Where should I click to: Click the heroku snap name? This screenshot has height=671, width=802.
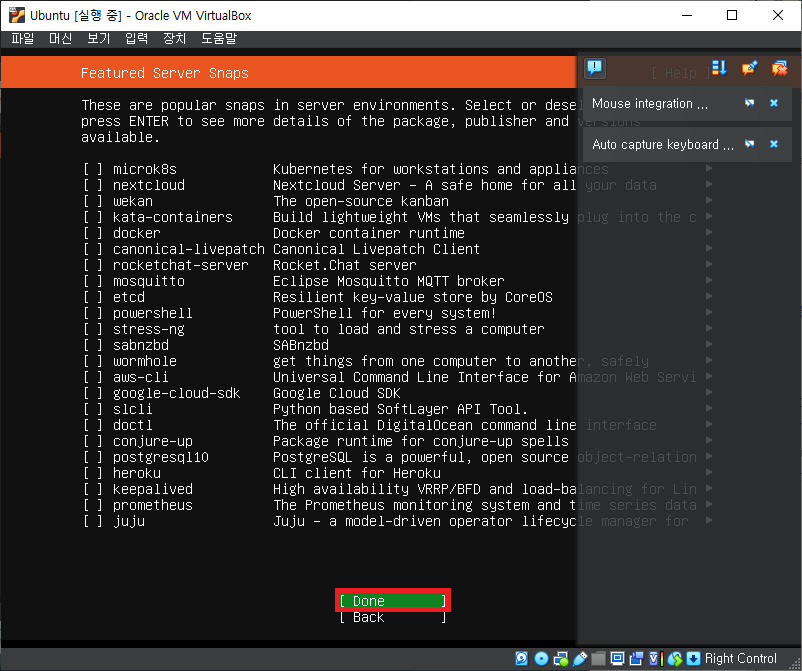pyautogui.click(x=137, y=473)
